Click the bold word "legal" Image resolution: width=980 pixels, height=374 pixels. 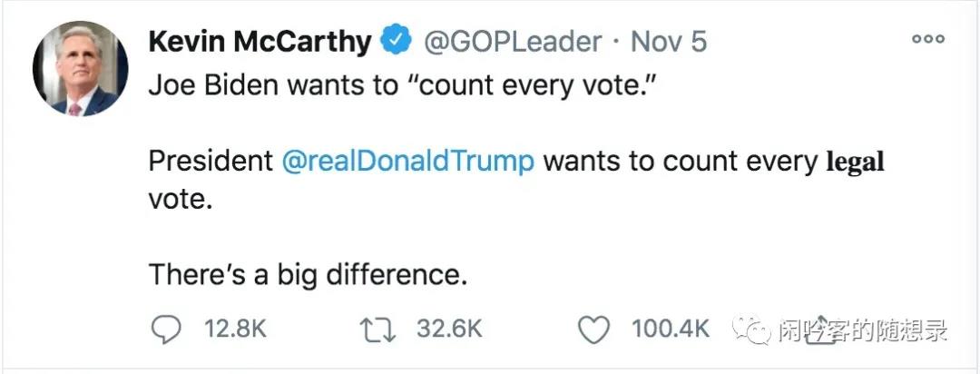[854, 163]
